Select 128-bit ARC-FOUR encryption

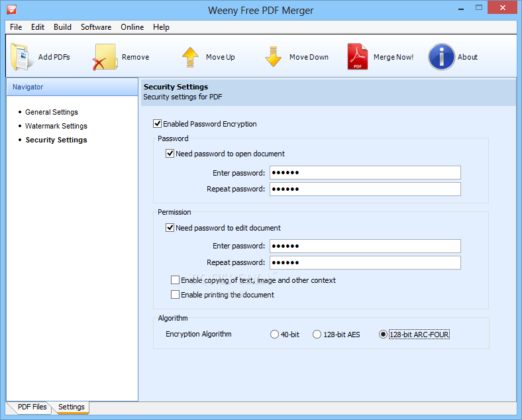383,334
